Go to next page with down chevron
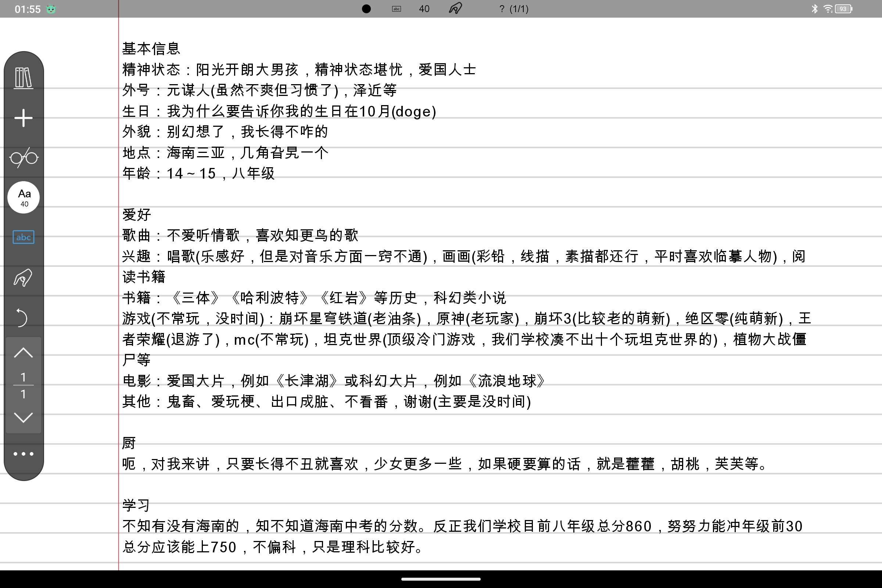Image resolution: width=882 pixels, height=588 pixels. point(23,417)
